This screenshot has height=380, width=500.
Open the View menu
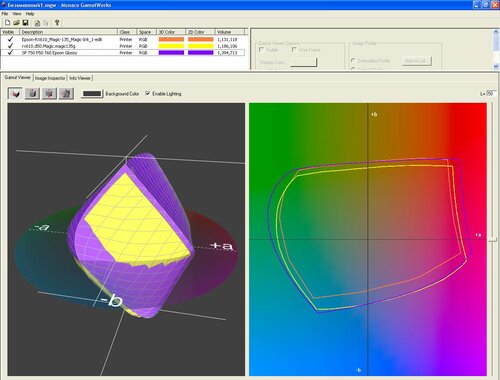(17, 14)
